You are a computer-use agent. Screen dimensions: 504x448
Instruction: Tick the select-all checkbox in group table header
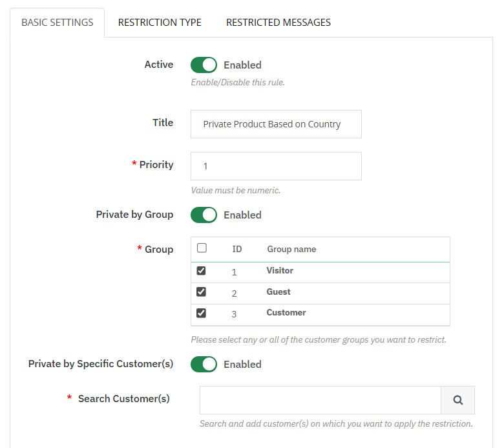[202, 248]
